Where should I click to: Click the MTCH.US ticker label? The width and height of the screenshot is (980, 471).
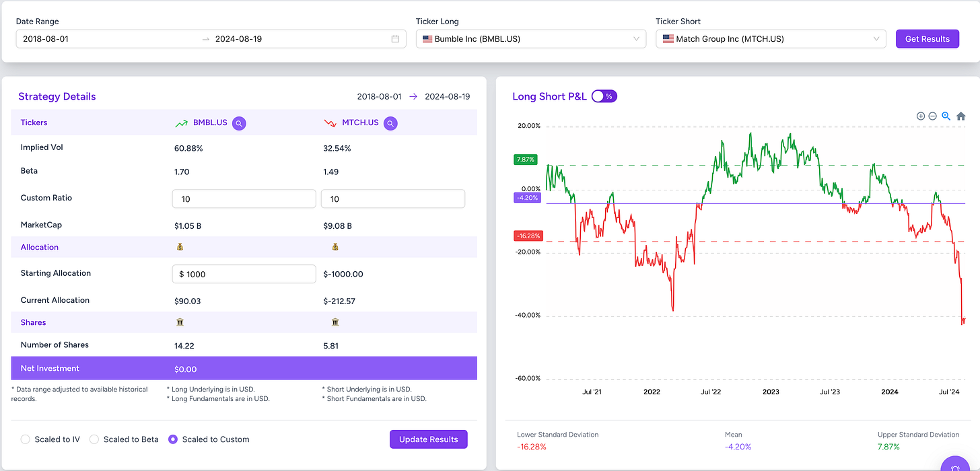360,123
